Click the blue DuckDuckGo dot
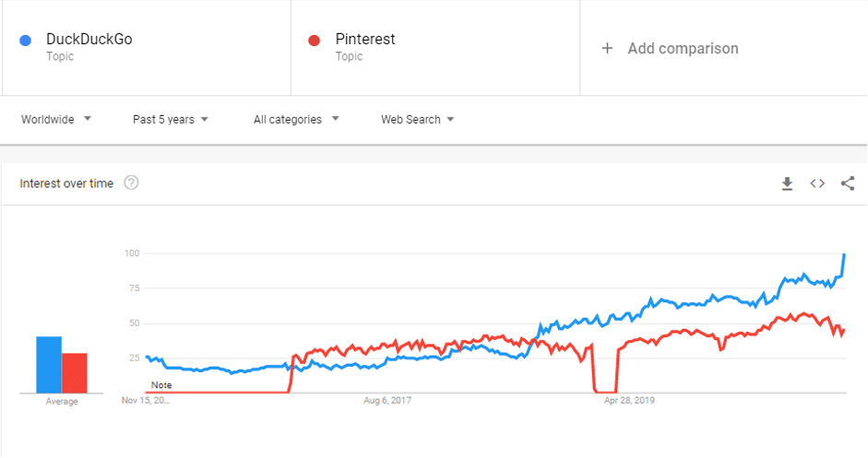Screen dimensions: 868x458 click(x=26, y=41)
